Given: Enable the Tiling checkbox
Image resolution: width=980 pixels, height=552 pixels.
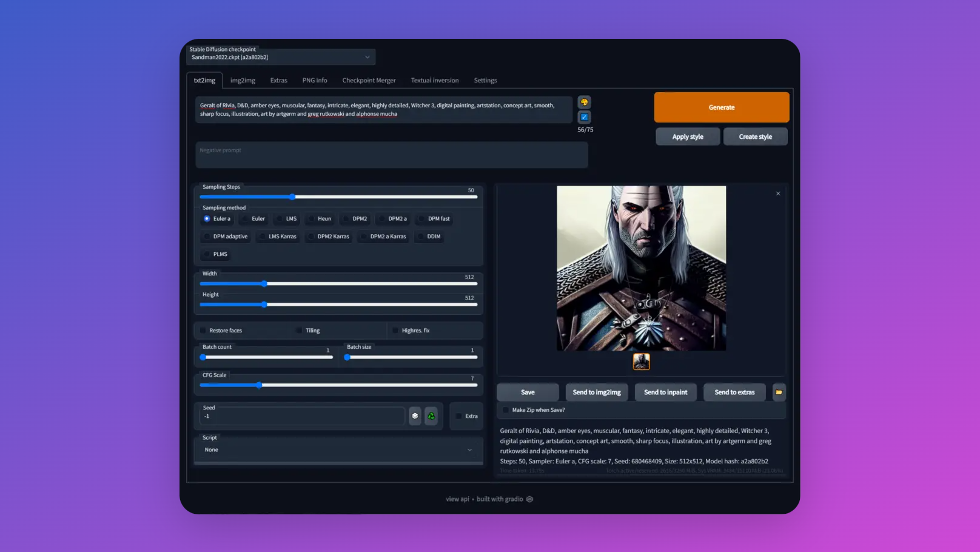Looking at the screenshot, I should click(x=299, y=331).
